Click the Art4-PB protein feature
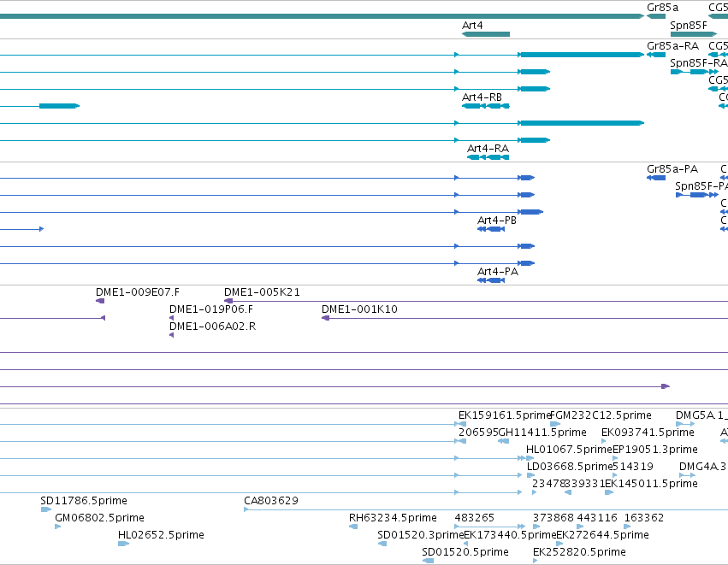The height and width of the screenshot is (565, 728). (x=491, y=229)
